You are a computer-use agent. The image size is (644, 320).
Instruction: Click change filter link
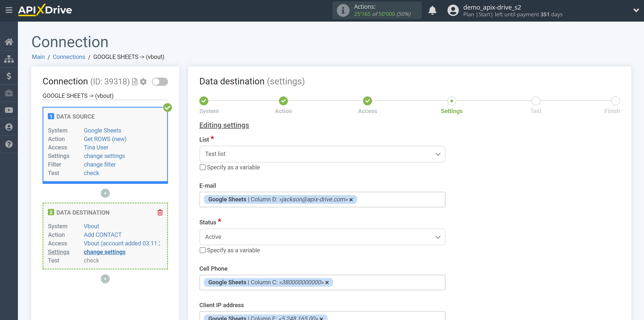[100, 164]
